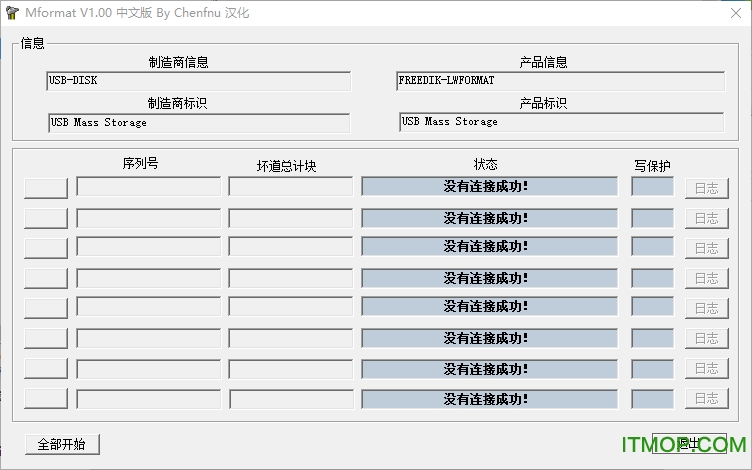Open the 日志 log for the seventh row
Viewport: 752px width, 470px height.
(706, 368)
